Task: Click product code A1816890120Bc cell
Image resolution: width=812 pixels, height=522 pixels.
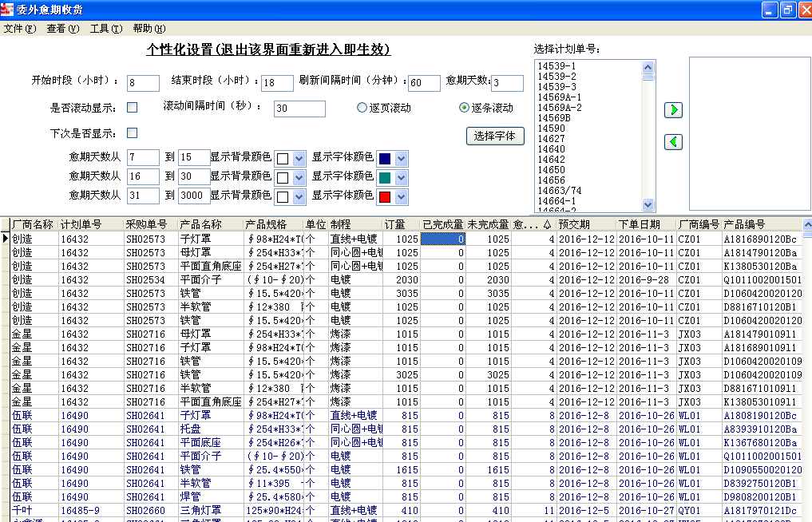Action: (762, 239)
